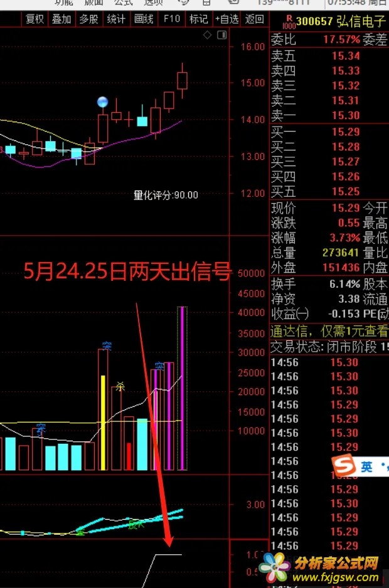This screenshot has width=389, height=588.
Task: Click the 量化评分:90.00 label
Action: [x=166, y=195]
